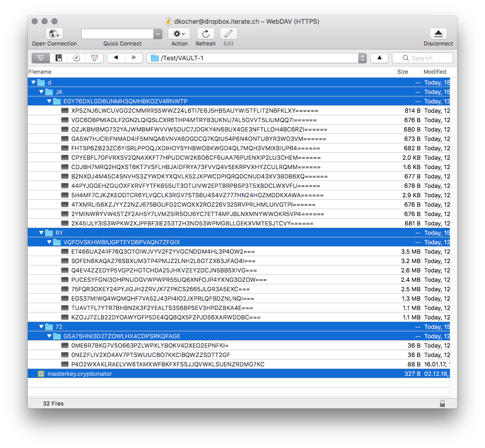Click the file icon for VGC6OBPMIADLF2GN2 file
Viewport: 485px width, 448px height.
(x=65, y=120)
